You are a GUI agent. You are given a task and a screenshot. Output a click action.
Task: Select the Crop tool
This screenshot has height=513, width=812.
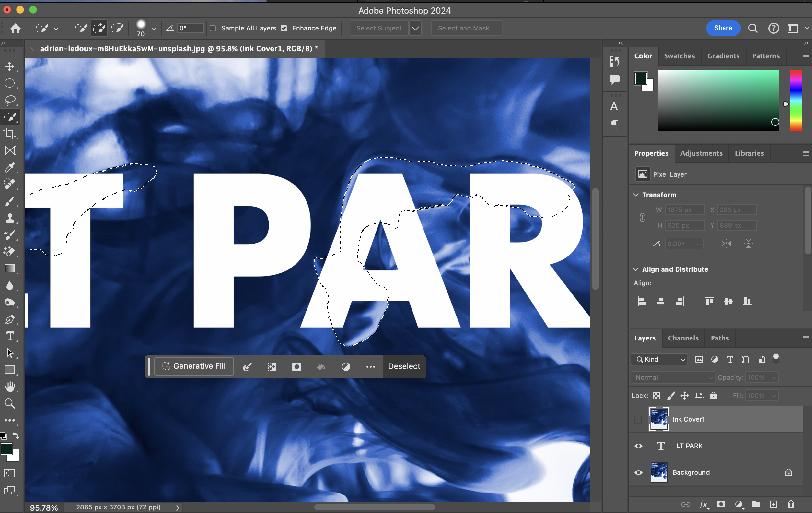9,134
